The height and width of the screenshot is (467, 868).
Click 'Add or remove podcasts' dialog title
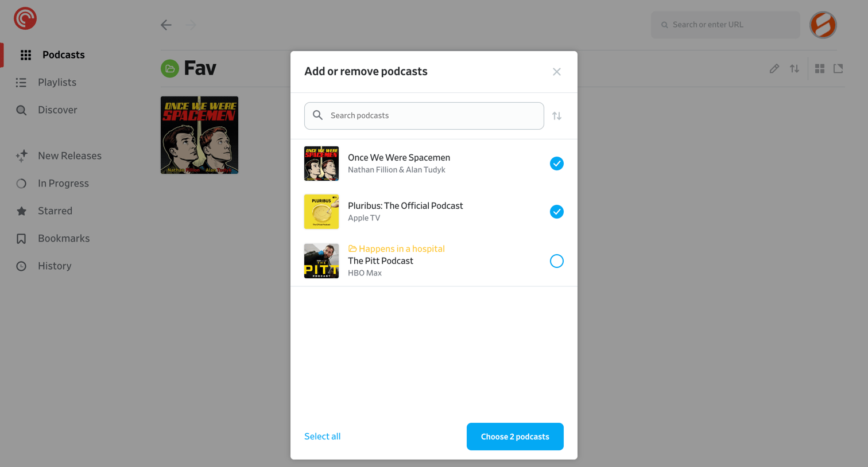tap(366, 72)
